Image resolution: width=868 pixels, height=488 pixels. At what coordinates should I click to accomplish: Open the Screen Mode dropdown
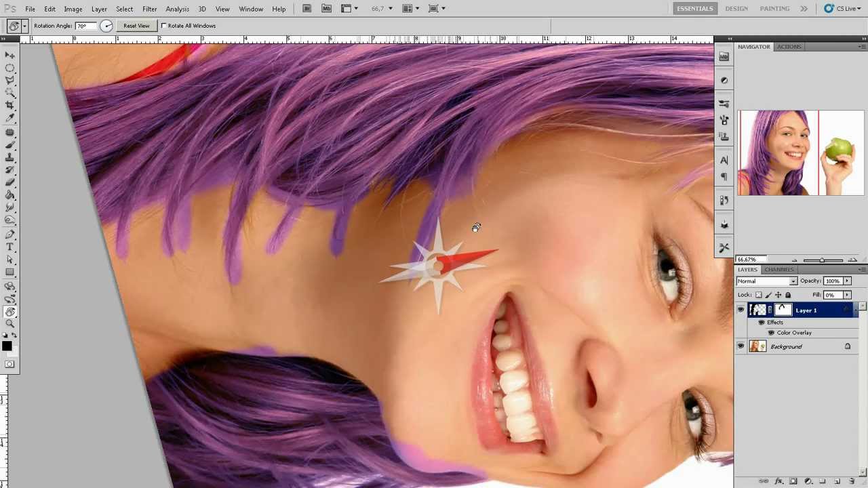tap(437, 8)
